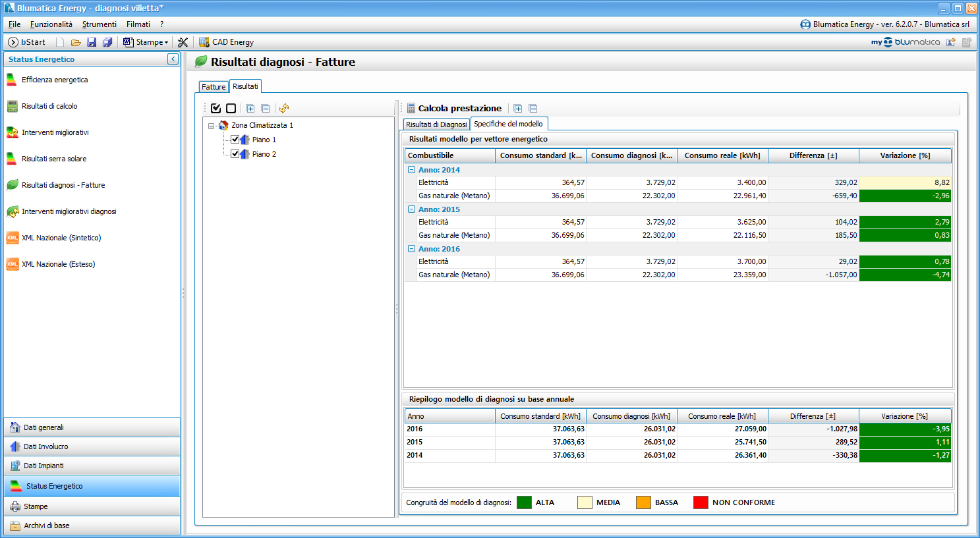The image size is (980, 538).
Task: Launch CAD Energy from the toolbar
Action: pos(226,42)
